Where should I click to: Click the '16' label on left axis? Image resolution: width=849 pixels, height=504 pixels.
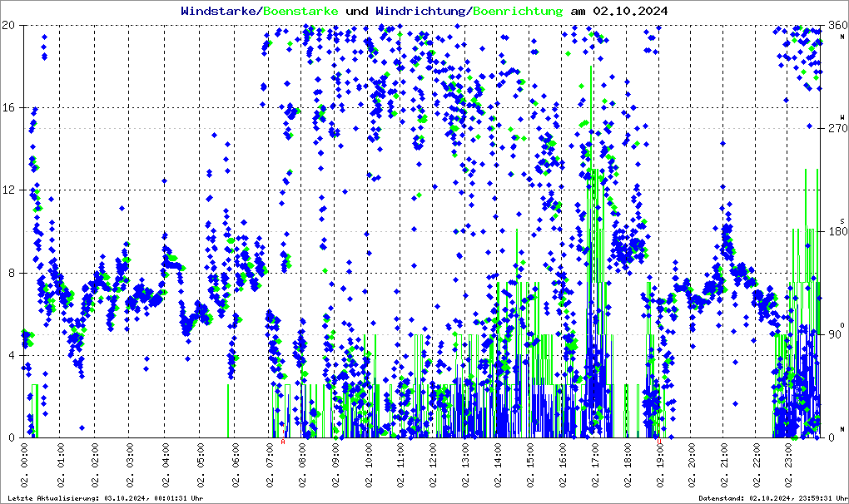[10, 107]
